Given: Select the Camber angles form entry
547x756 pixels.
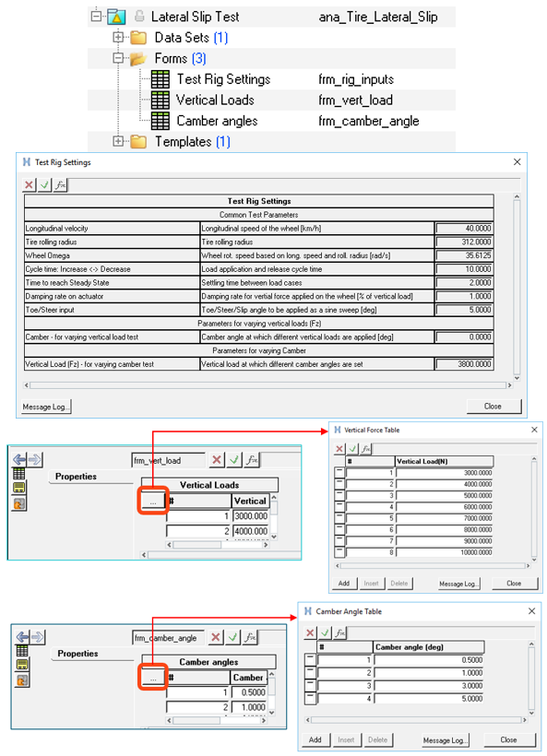Looking at the screenshot, I should 217,121.
